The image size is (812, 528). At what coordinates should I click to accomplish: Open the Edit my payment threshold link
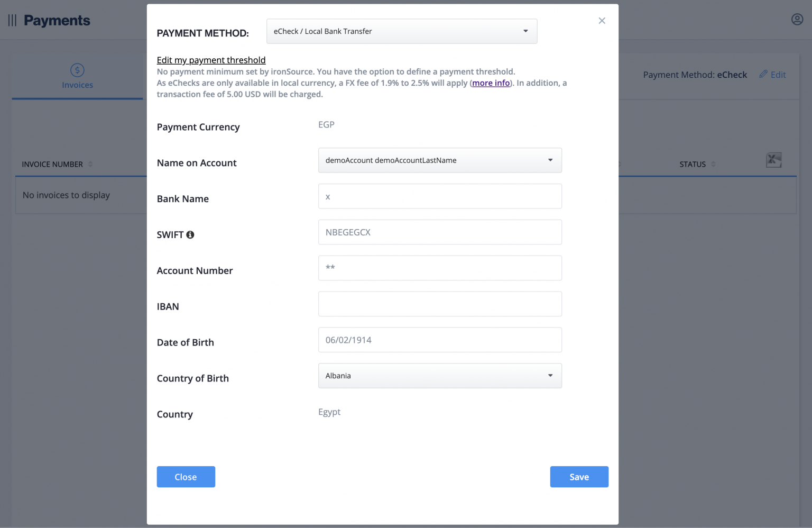pyautogui.click(x=211, y=60)
